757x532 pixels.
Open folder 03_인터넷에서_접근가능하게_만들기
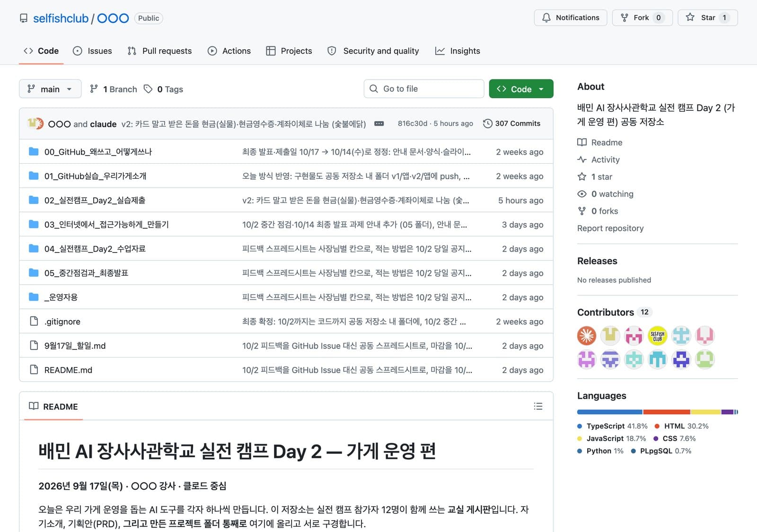(106, 225)
